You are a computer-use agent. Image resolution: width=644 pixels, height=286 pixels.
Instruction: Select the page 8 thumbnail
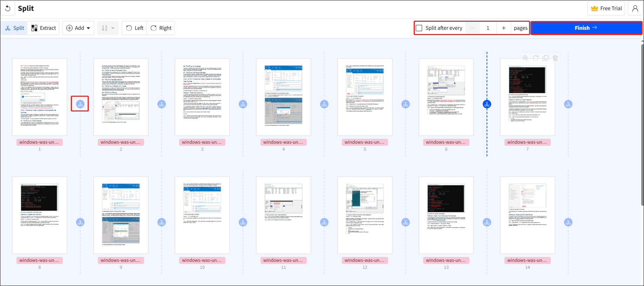(40, 215)
